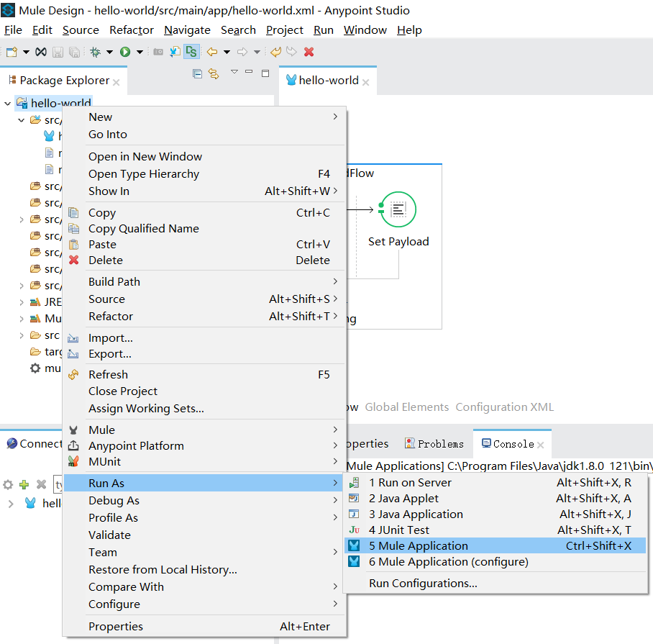Toggle Link with Editor in Package Explorer
Image resolution: width=653 pixels, height=644 pixels.
click(214, 73)
